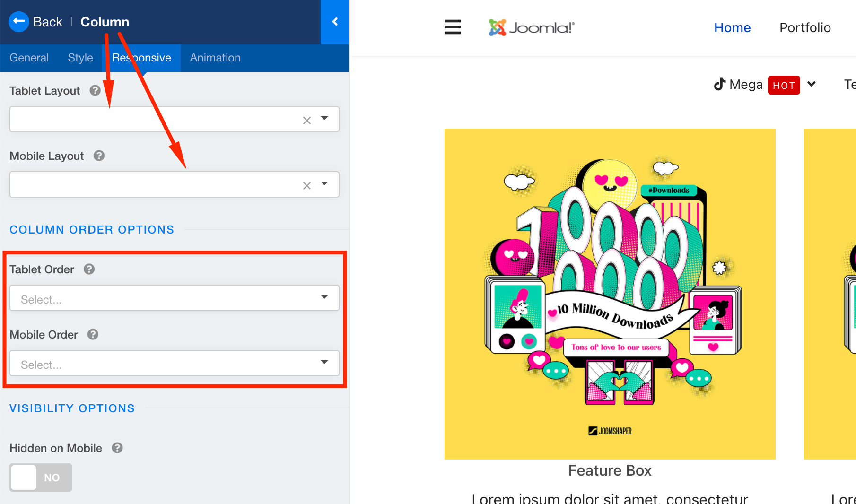Open the hamburger menu icon
This screenshot has height=504, width=856.
click(x=453, y=27)
